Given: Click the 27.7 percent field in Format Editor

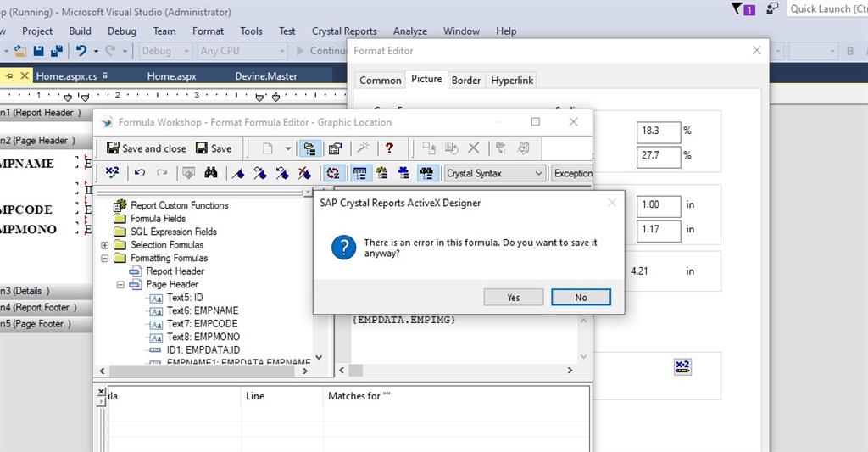Looking at the screenshot, I should click(658, 158).
